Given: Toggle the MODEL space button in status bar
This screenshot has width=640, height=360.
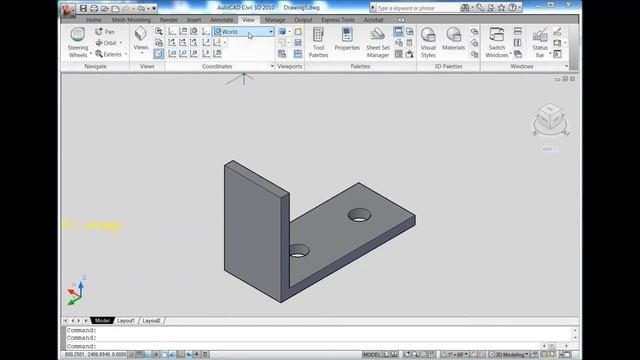Looking at the screenshot, I should point(371,354).
